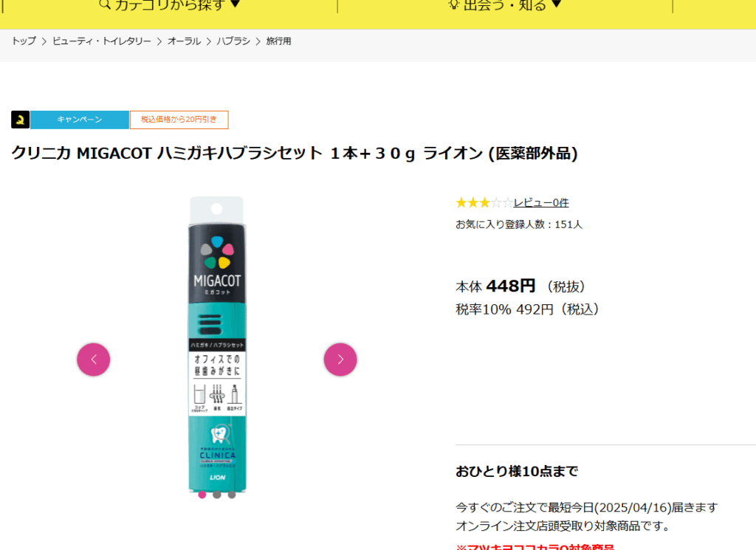This screenshot has width=756, height=550.
Task: Open the 旅行用 breadcrumb item
Action: coord(278,41)
